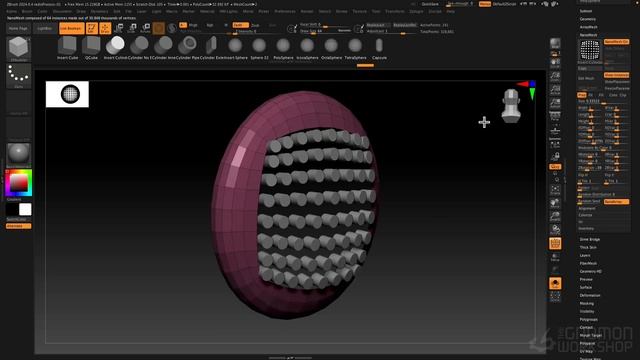Expand the Polygroups section
The height and width of the screenshot is (360, 640).
click(x=589, y=319)
